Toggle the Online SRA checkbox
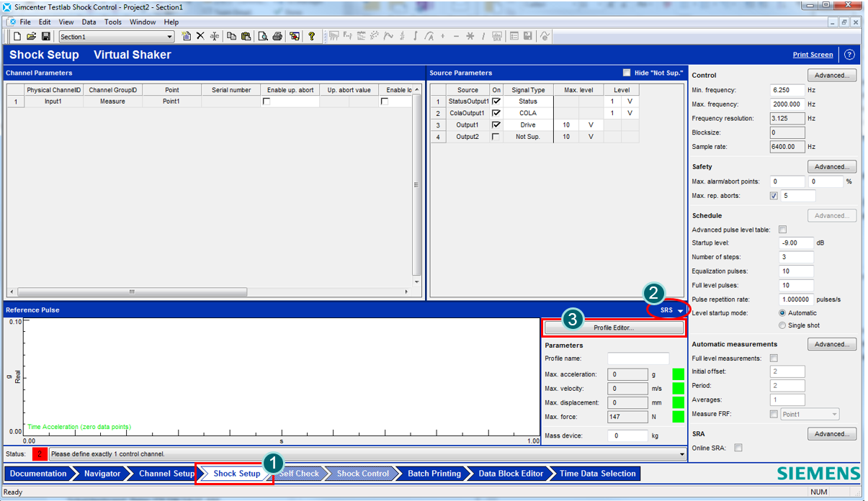868x501 pixels. click(738, 448)
